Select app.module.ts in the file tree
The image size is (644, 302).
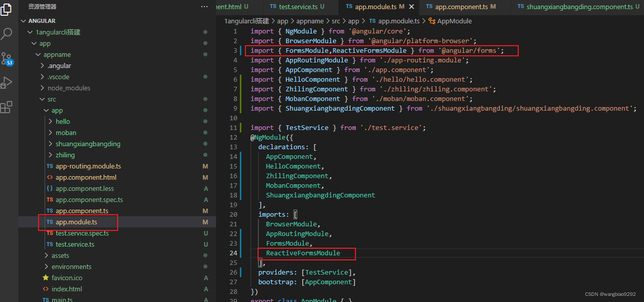click(x=76, y=222)
